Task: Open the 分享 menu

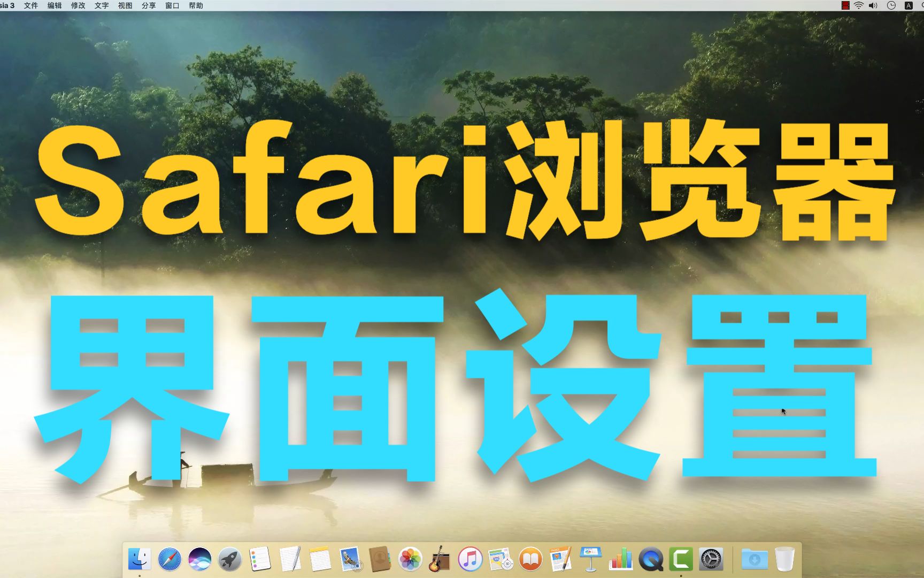Action: pos(149,5)
